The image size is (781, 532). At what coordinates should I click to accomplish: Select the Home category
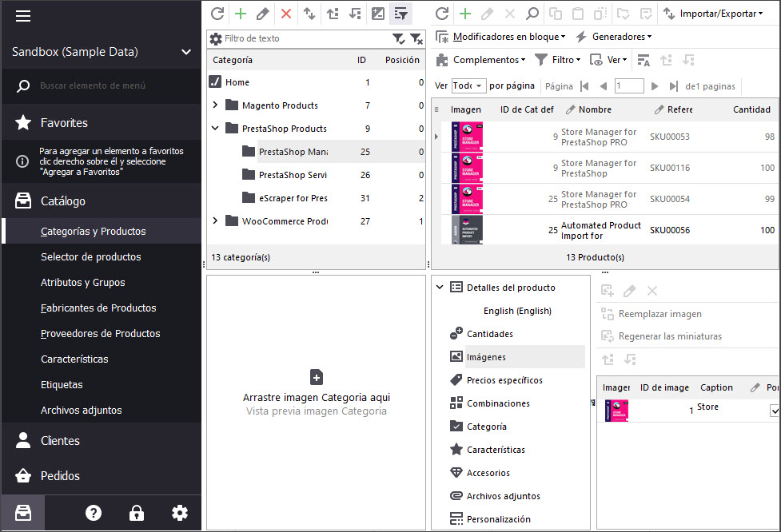tap(237, 82)
